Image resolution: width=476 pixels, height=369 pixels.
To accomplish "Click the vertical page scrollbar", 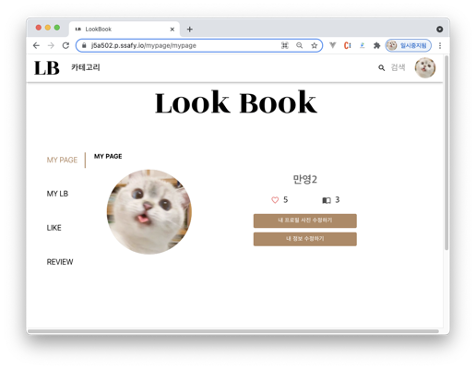I will 446,153.
